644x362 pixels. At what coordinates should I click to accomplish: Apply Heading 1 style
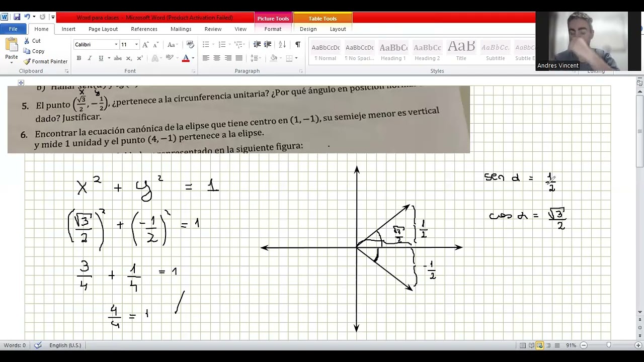point(393,52)
